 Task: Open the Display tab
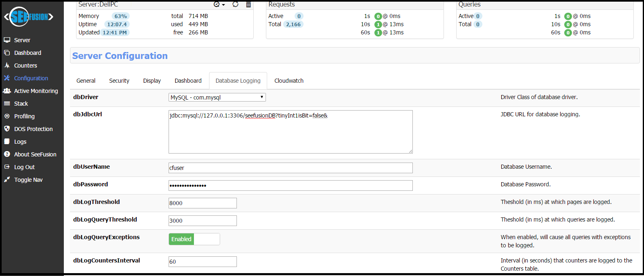152,81
